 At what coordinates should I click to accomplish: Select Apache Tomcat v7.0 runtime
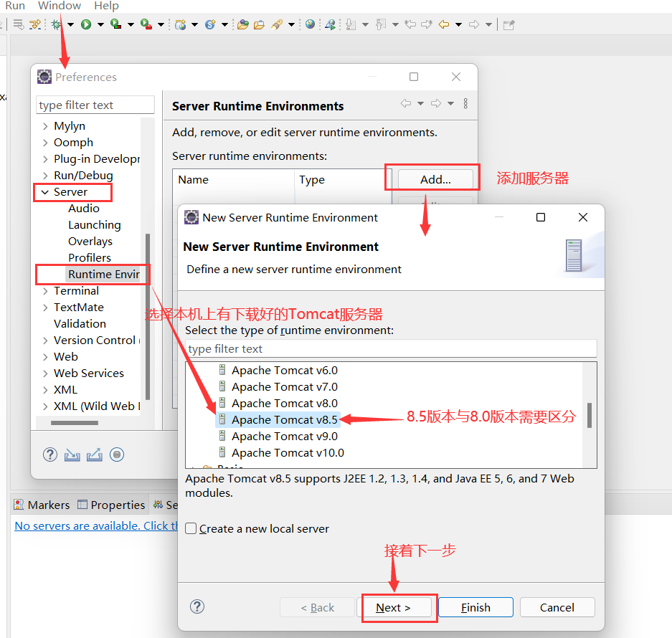284,387
